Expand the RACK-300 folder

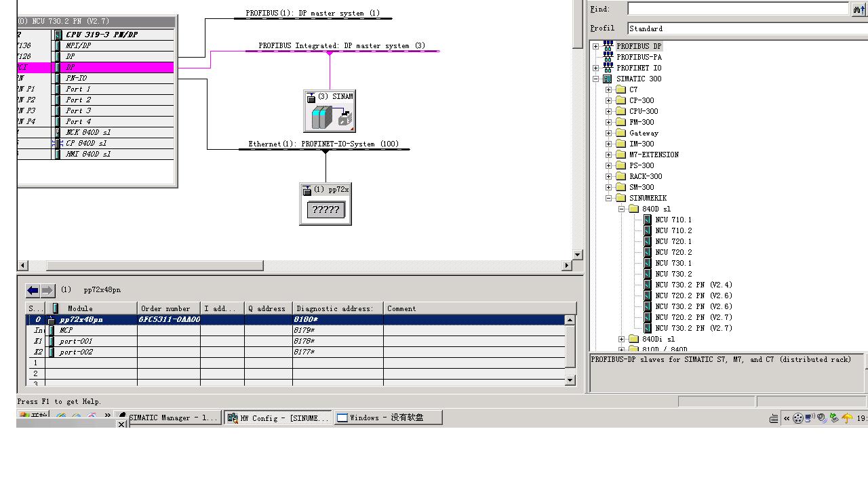(608, 176)
